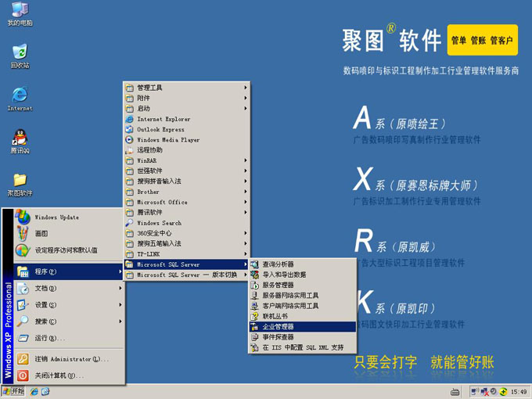
Task: Expand the WinRAR submenu arrow
Action: point(246,160)
